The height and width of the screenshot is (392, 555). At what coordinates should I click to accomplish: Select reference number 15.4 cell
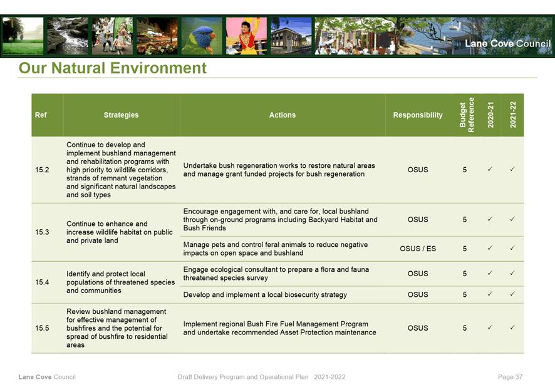pos(43,282)
